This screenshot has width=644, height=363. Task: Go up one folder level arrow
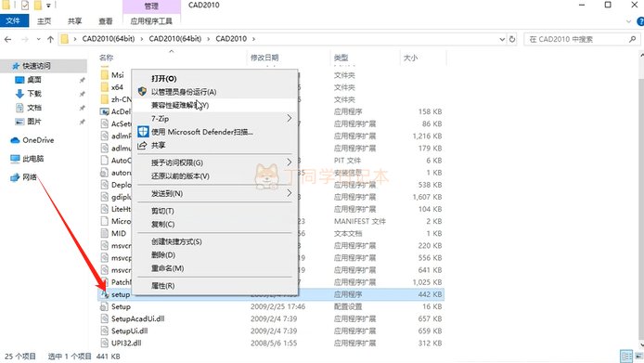tap(50, 39)
